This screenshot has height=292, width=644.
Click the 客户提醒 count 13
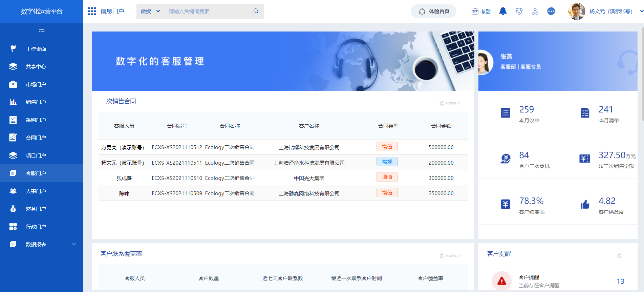pyautogui.click(x=620, y=281)
